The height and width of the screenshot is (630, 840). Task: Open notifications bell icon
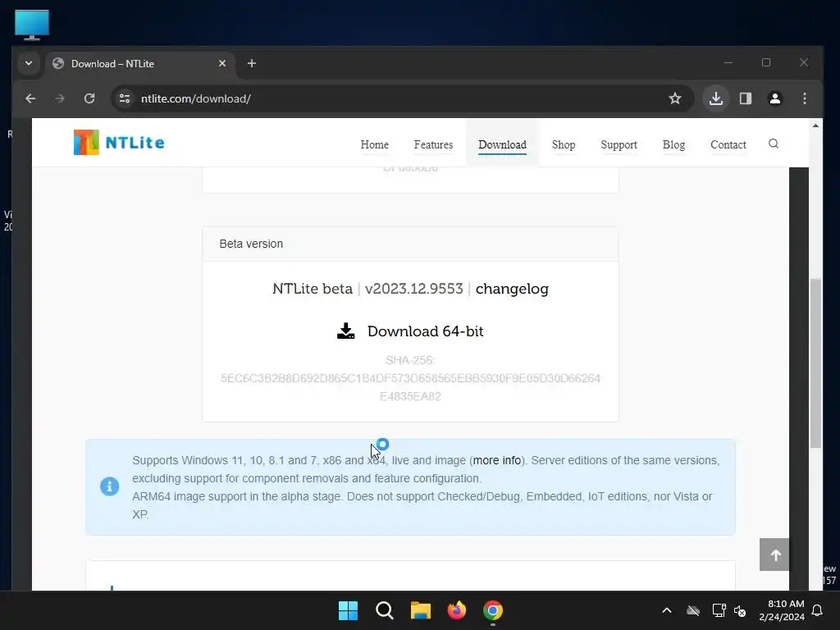pos(818,610)
